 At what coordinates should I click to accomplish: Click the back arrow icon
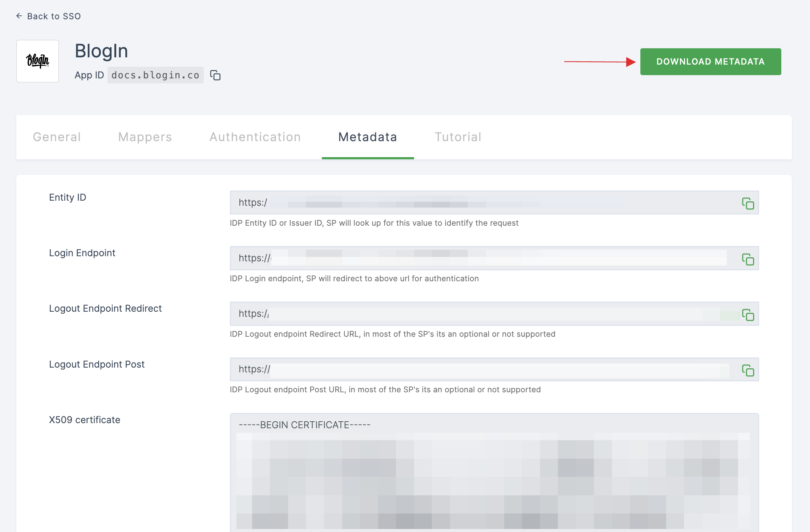[19, 16]
